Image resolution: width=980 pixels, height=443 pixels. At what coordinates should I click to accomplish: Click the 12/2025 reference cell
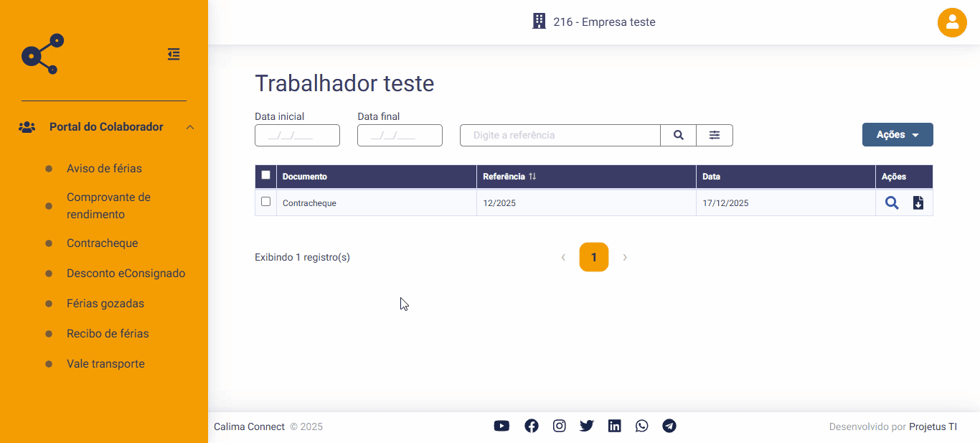click(x=586, y=203)
